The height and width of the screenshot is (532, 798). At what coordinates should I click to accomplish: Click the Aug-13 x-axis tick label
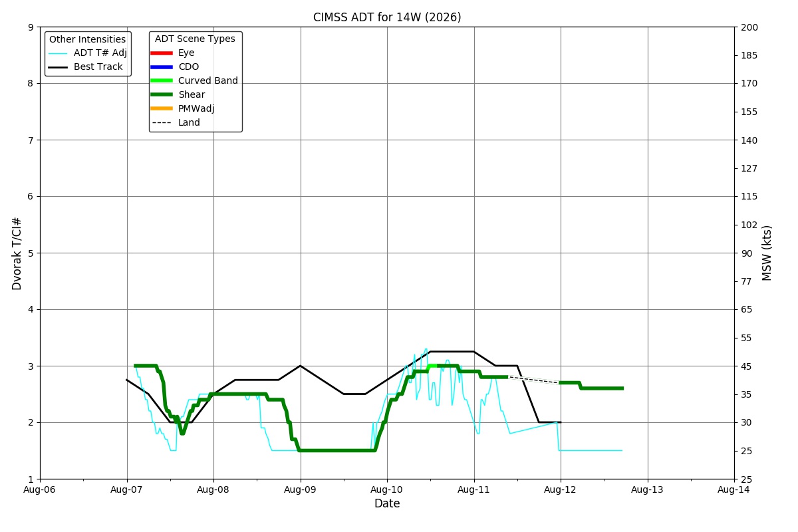point(648,489)
